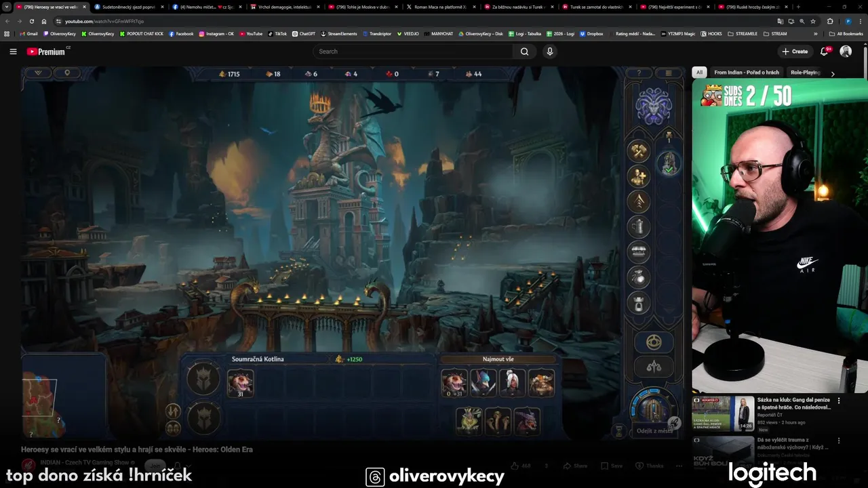This screenshot has height=488, width=868.
Task: Click 'Najmout vše' hire all button
Action: [498, 359]
